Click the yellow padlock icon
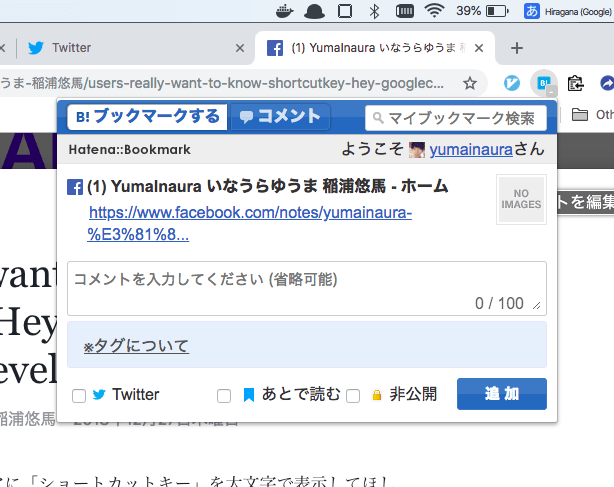Image resolution: width=614 pixels, height=487 pixels. (377, 395)
